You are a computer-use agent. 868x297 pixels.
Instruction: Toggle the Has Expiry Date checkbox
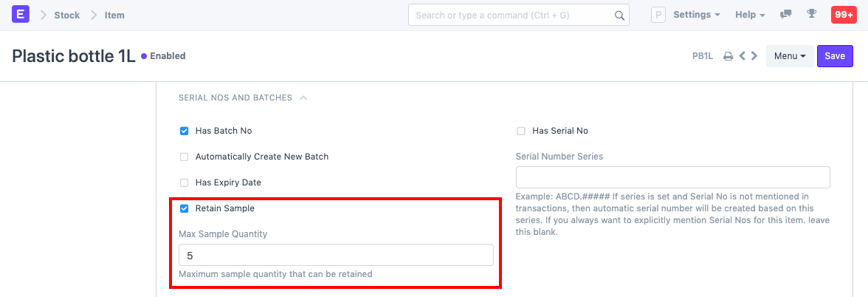185,182
